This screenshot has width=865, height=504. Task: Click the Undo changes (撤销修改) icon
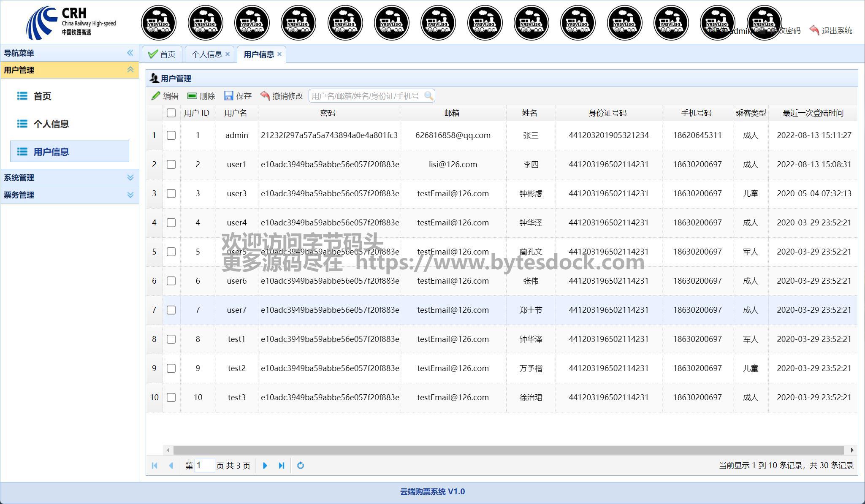(265, 96)
